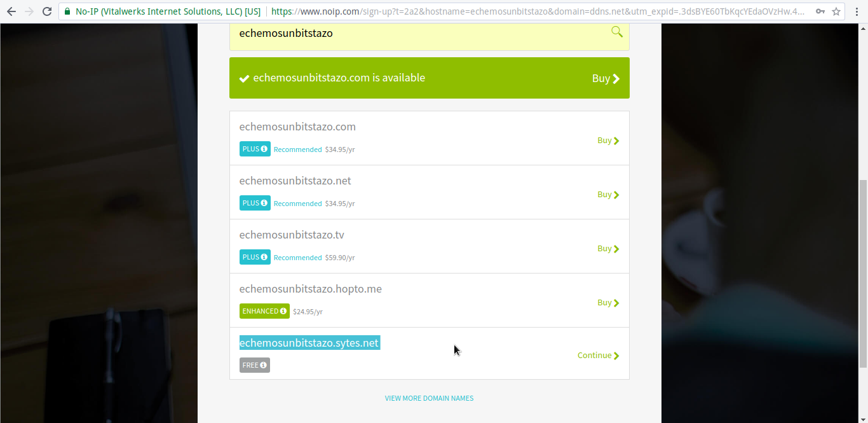Click Buy in green availability banner
Screen dimensions: 868x423
[x=606, y=78]
